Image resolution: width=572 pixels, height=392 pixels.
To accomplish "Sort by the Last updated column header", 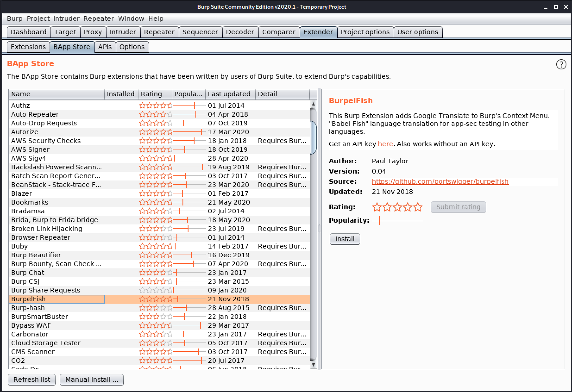I will tap(230, 94).
